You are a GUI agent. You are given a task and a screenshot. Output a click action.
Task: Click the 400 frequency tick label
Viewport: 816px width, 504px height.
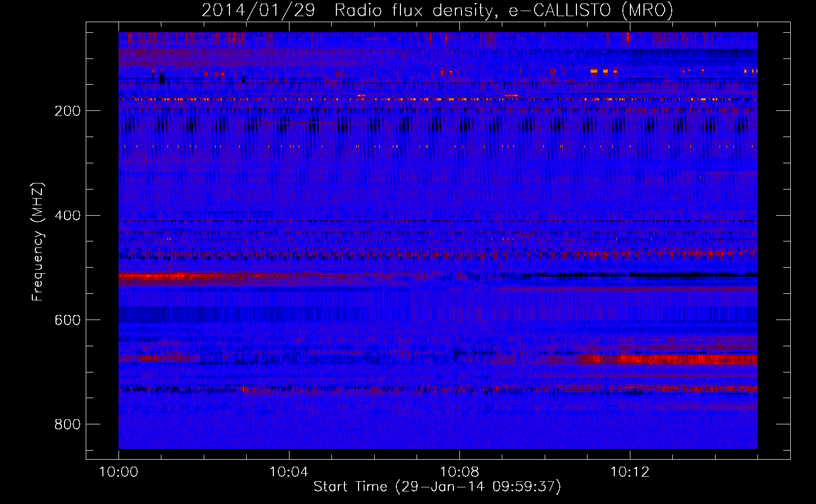tap(68, 216)
